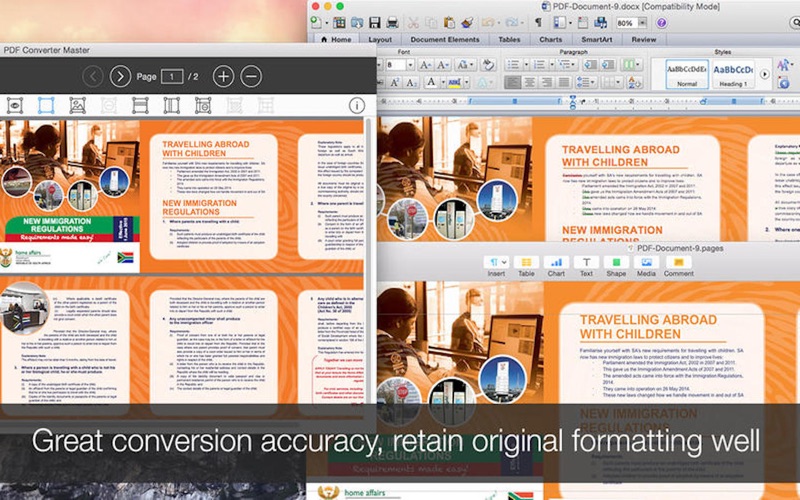Image resolution: width=800 pixels, height=500 pixels.
Task: Switch to the Tables tab
Action: point(509,39)
